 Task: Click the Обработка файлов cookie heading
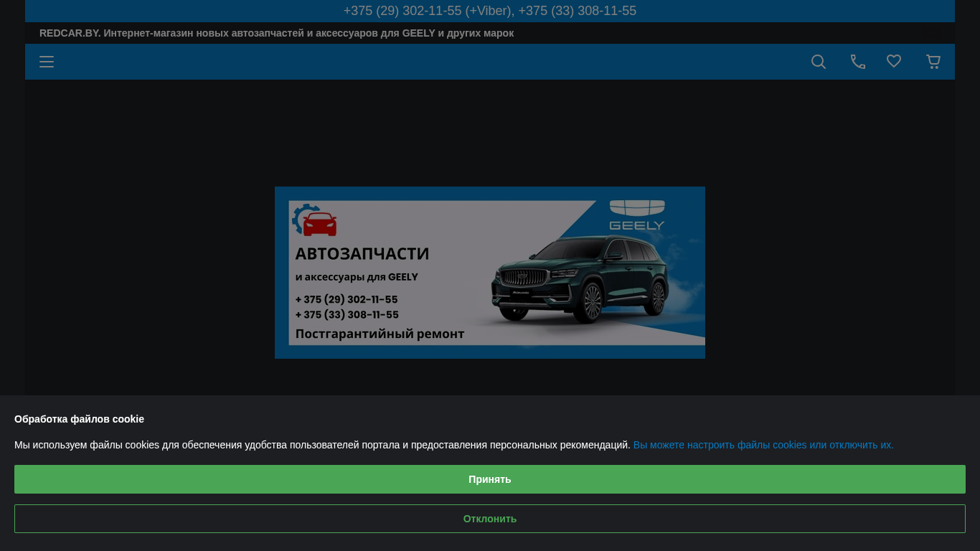pyautogui.click(x=79, y=419)
